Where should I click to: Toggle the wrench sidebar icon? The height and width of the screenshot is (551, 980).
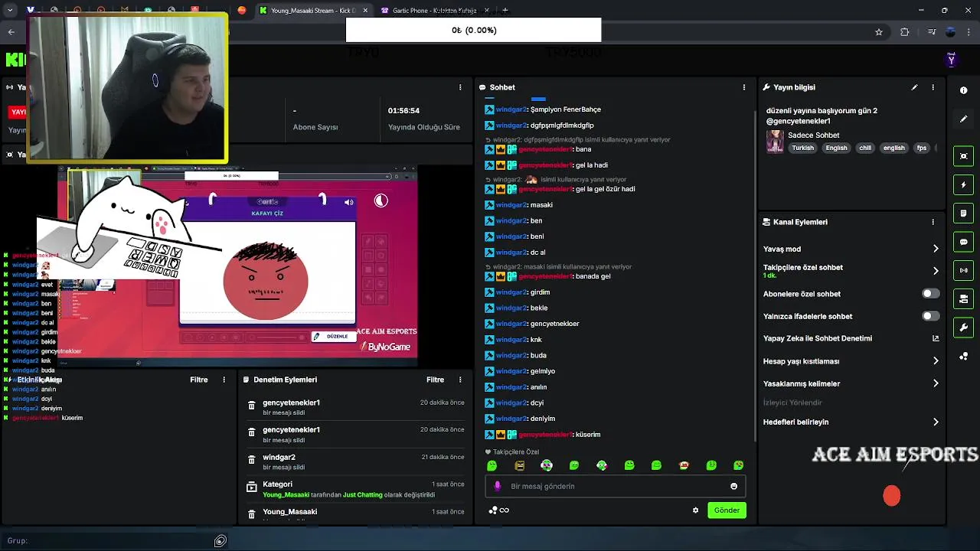click(963, 328)
